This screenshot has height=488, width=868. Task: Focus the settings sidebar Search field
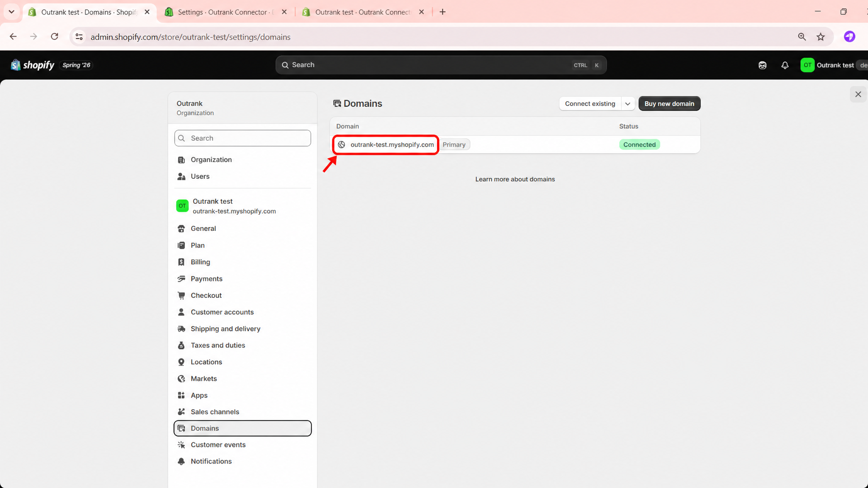pyautogui.click(x=242, y=138)
